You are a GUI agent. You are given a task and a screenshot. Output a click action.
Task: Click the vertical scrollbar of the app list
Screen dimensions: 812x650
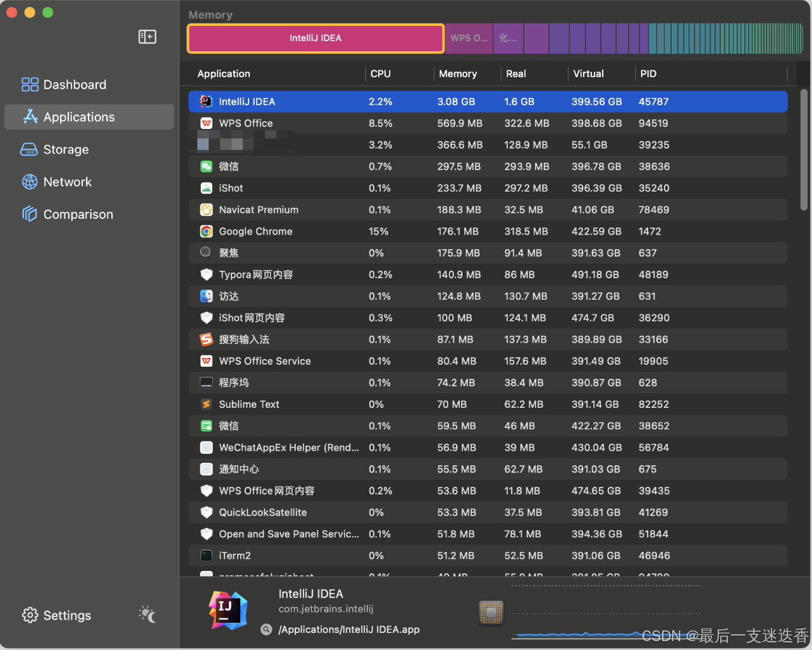(x=804, y=150)
